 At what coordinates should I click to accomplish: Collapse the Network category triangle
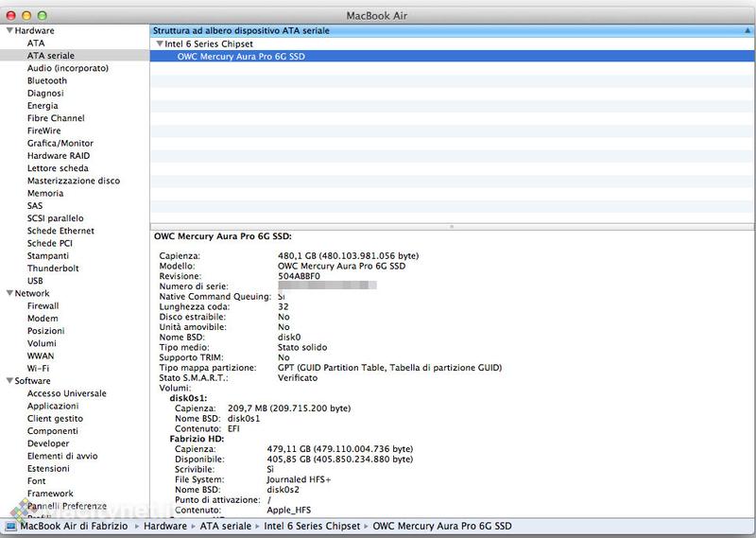(x=9, y=294)
